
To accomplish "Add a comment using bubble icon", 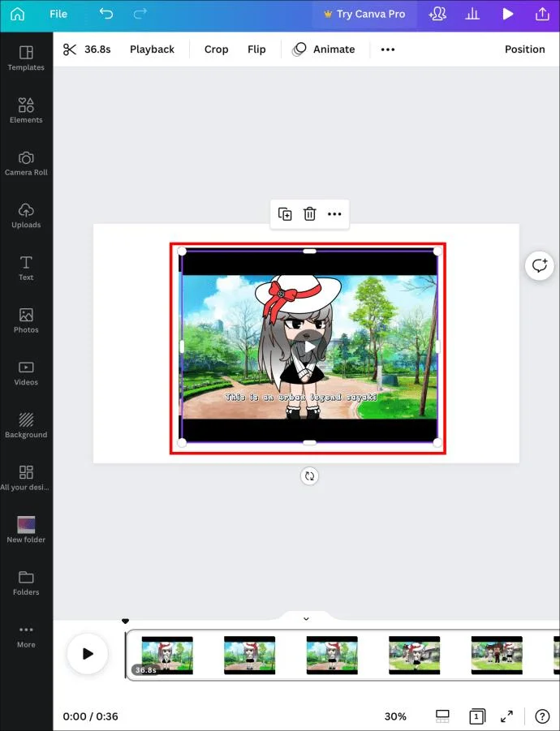I will tap(540, 266).
